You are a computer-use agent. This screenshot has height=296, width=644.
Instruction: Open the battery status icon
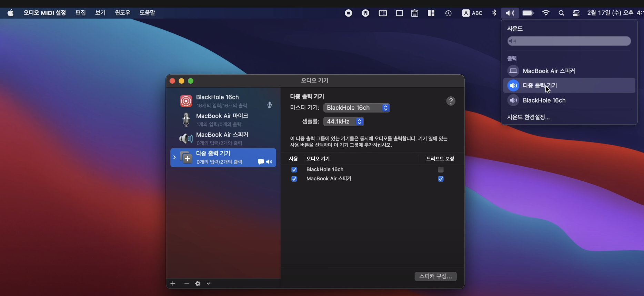click(x=528, y=13)
